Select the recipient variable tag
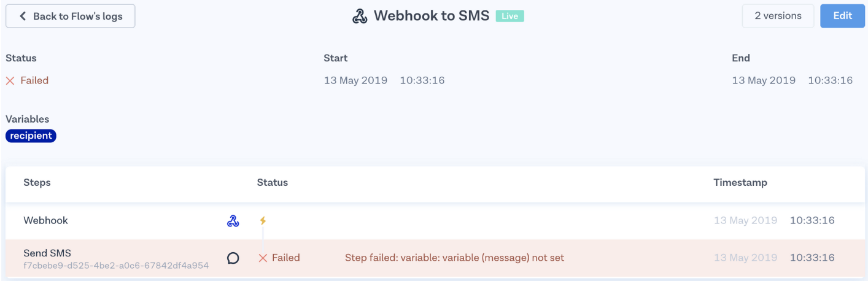Screen dimensions: 868x281 [x=31, y=136]
